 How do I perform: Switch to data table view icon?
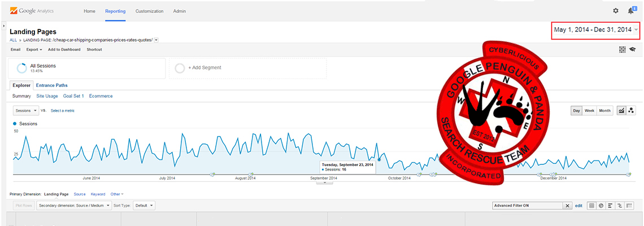point(591,206)
